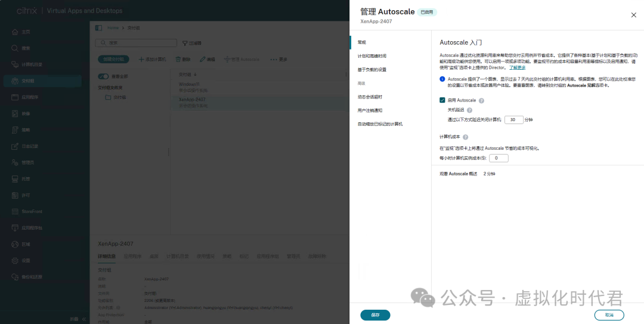The height and width of the screenshot is (324, 644).
Task: Focus 每小时计算机实例成本 field showing 0
Action: 499,158
